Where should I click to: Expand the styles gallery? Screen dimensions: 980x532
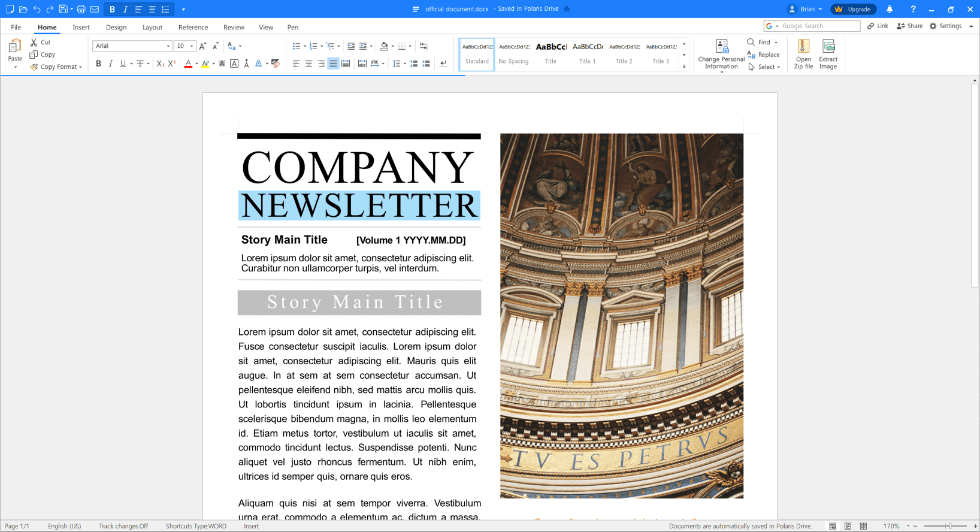tap(684, 66)
